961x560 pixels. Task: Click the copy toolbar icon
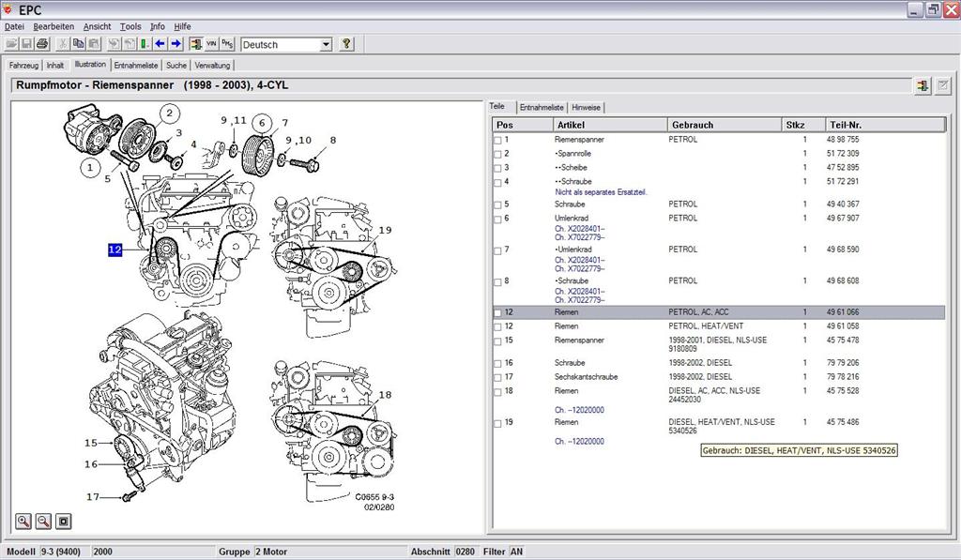coord(79,44)
